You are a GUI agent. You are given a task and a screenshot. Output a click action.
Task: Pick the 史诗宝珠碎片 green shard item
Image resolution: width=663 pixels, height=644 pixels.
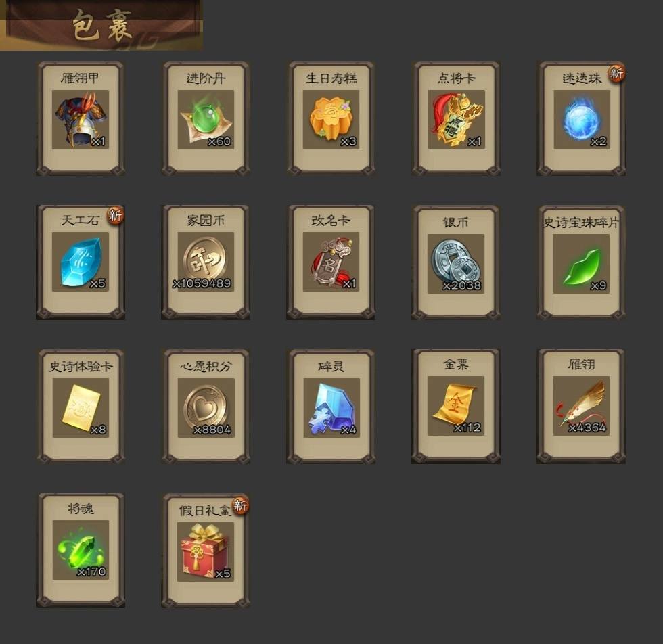[x=582, y=262]
